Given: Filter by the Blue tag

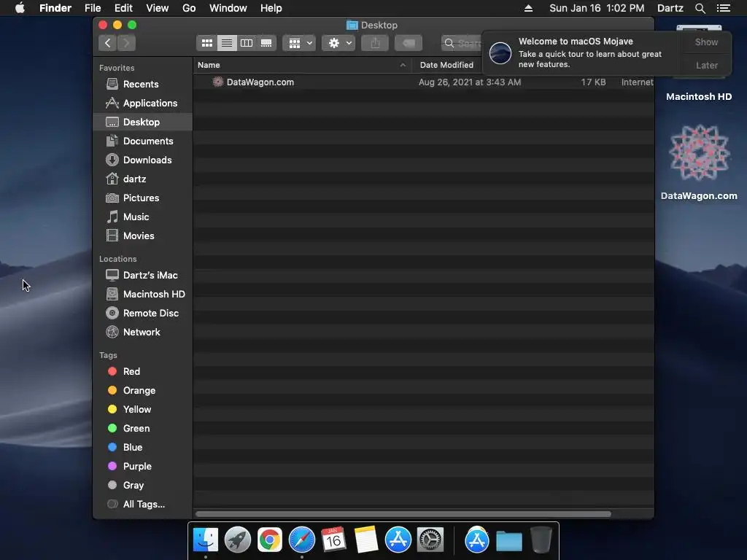Looking at the screenshot, I should (142, 448).
